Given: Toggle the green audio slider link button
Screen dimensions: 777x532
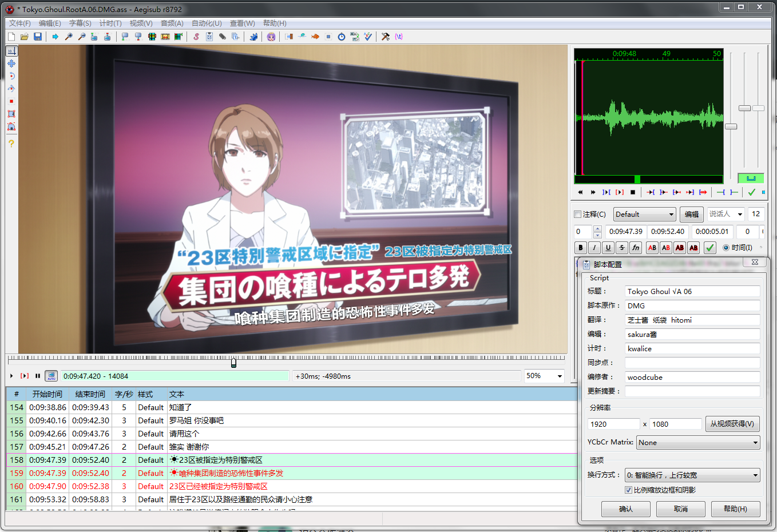Looking at the screenshot, I should tap(751, 178).
